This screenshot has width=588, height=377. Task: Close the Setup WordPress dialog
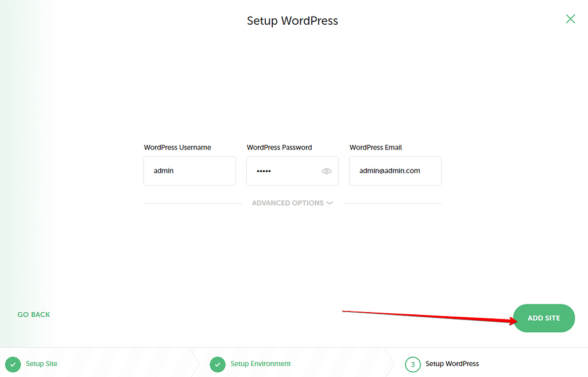pos(570,19)
